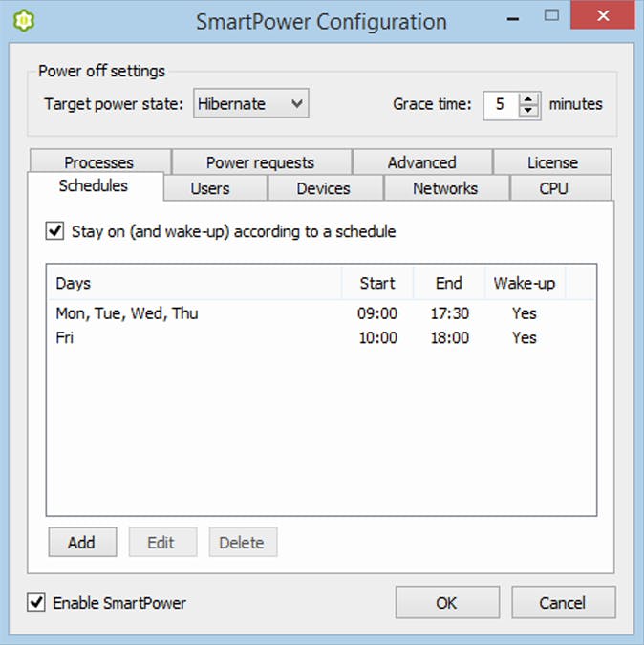Open the Devices tab
This screenshot has height=645, width=644.
pyautogui.click(x=324, y=188)
